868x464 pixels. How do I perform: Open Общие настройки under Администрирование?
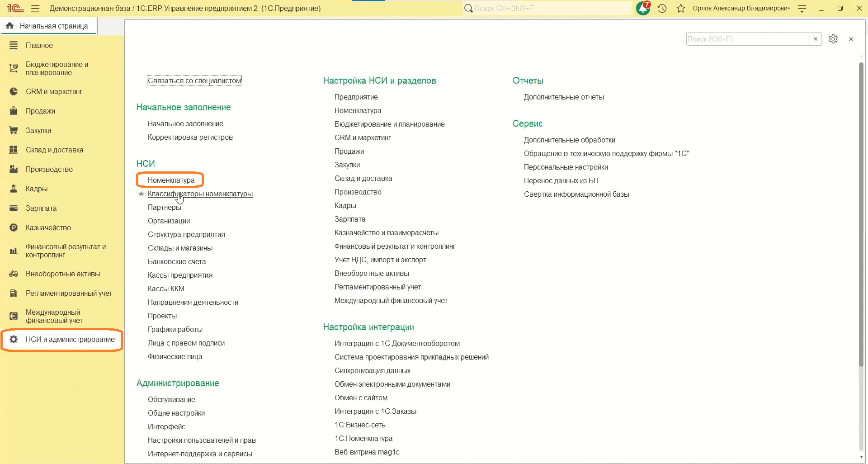[x=176, y=413]
